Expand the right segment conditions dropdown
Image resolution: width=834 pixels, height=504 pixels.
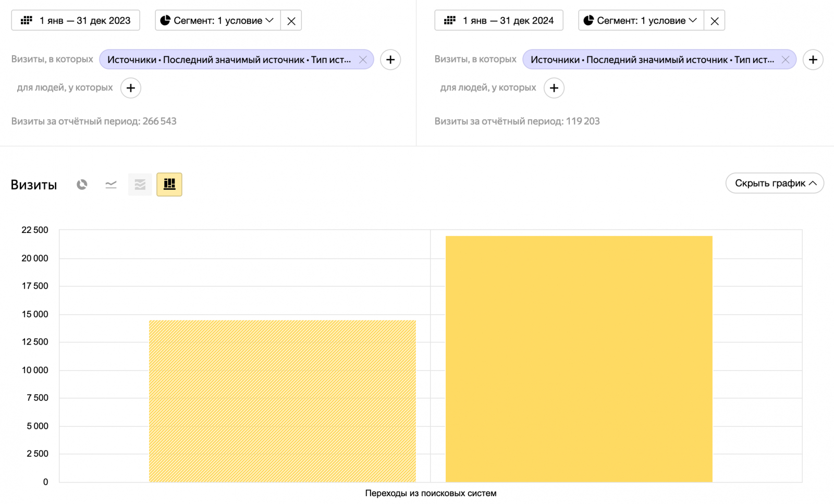pos(641,21)
